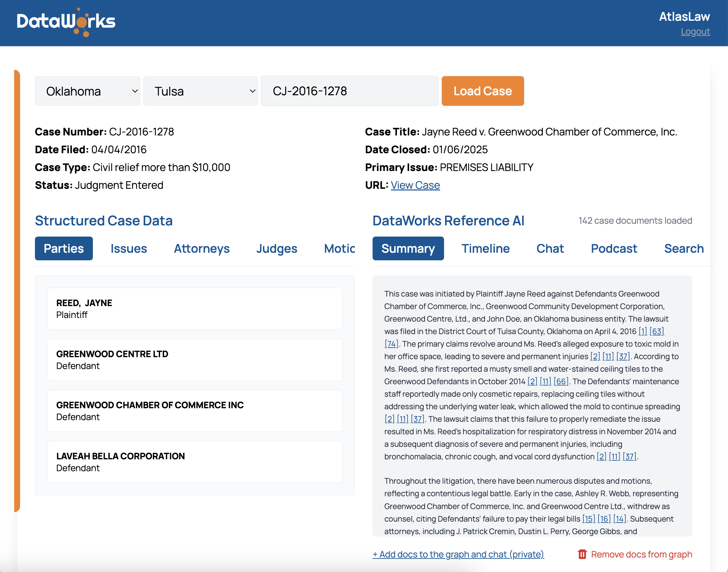Open the View Case URL link
Image resolution: width=728 pixels, height=572 pixels.
tap(415, 185)
